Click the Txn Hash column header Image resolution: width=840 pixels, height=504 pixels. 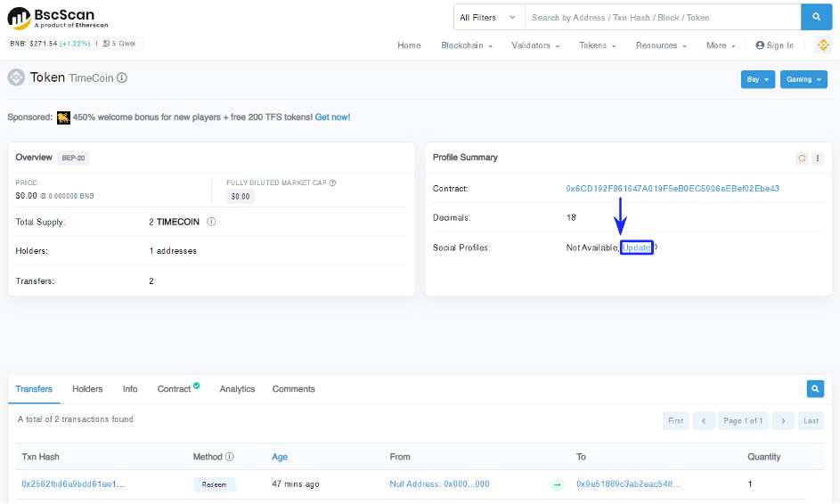[x=40, y=457]
